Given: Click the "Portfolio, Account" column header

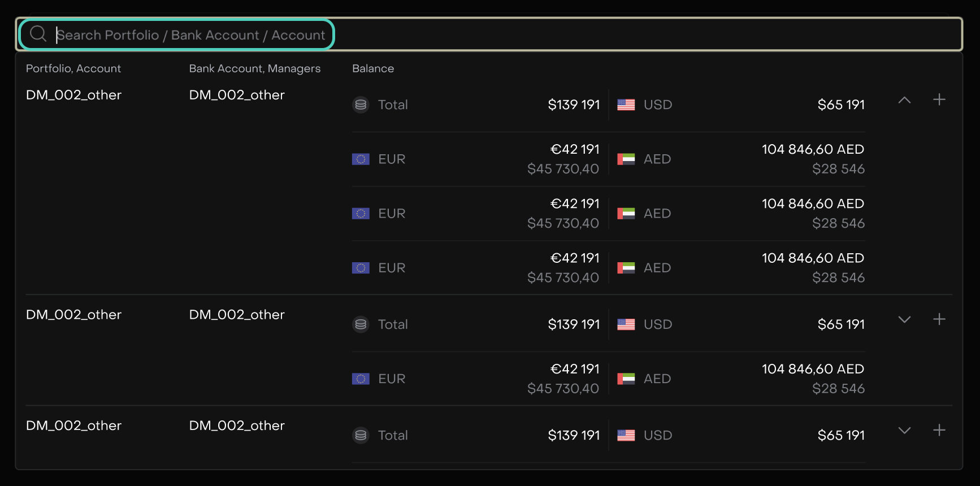Looking at the screenshot, I should point(73,68).
